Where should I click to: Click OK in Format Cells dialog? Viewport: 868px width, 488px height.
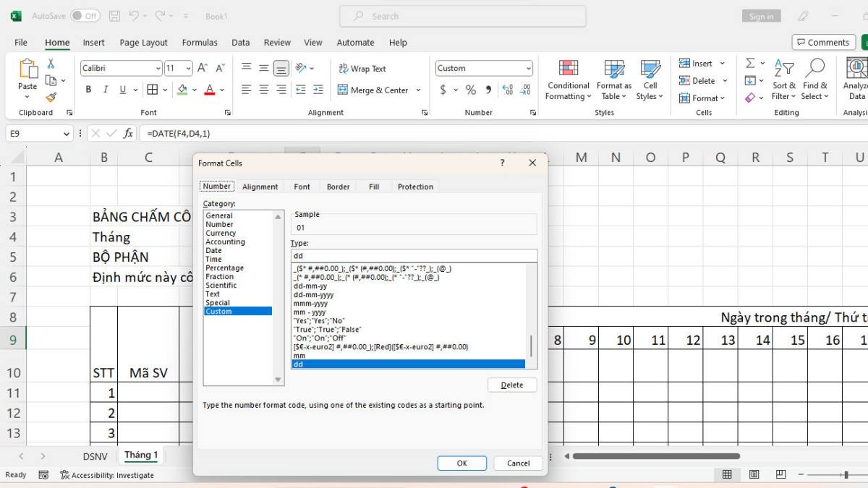click(461, 463)
